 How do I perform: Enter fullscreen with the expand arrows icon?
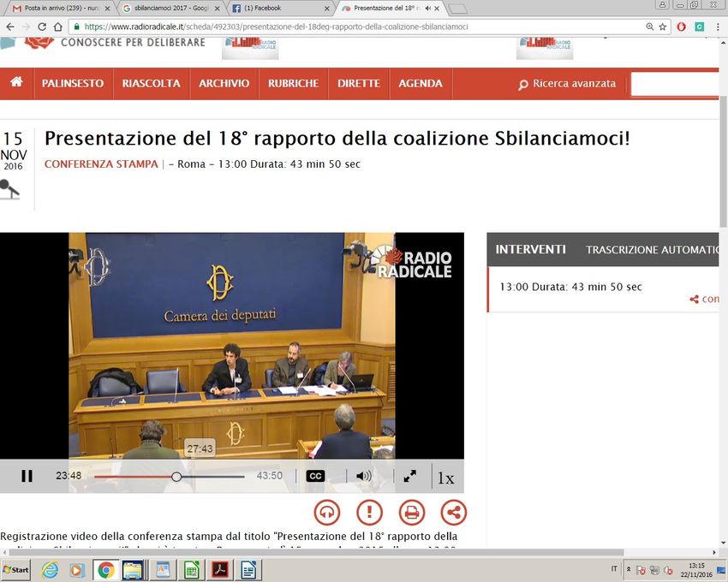(410, 477)
